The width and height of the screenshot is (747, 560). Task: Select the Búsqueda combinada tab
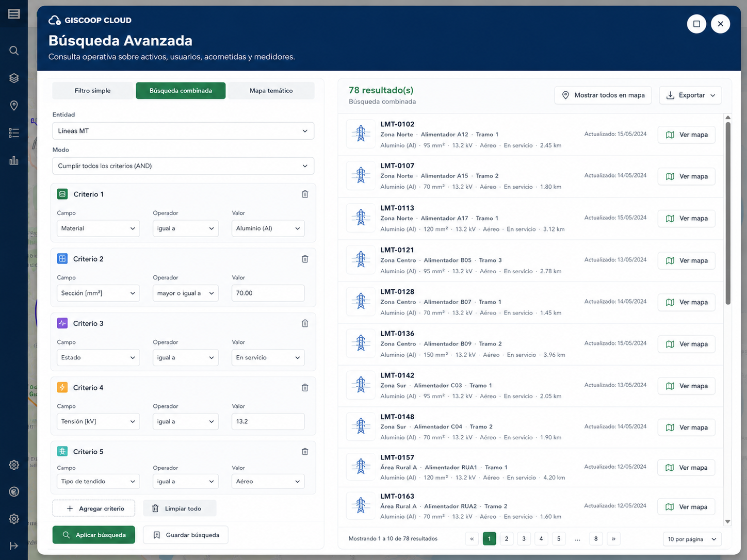(181, 91)
